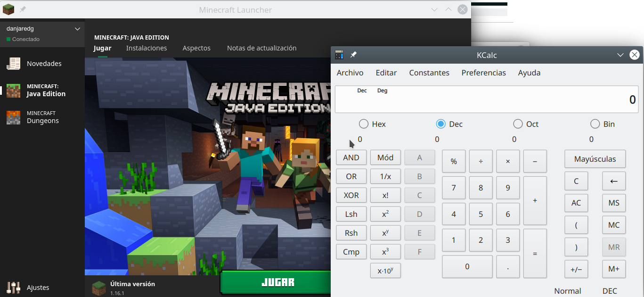Viewport: 644px width, 297px height.
Task: Click the multiplication operator button
Action: click(508, 161)
